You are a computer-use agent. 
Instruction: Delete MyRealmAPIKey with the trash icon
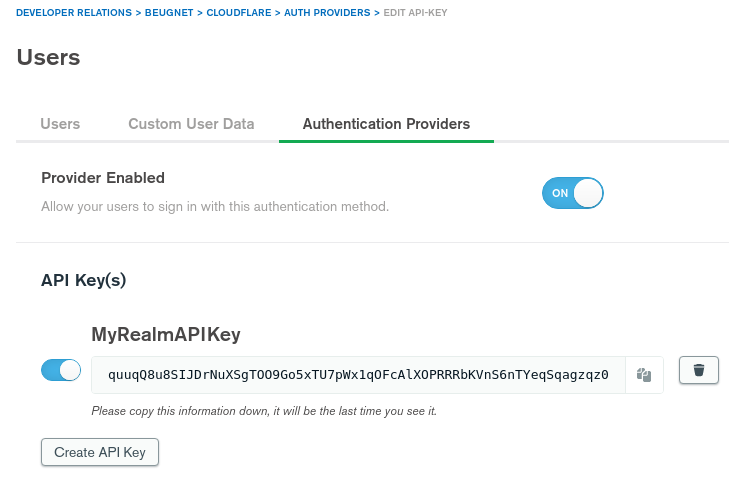tap(699, 370)
